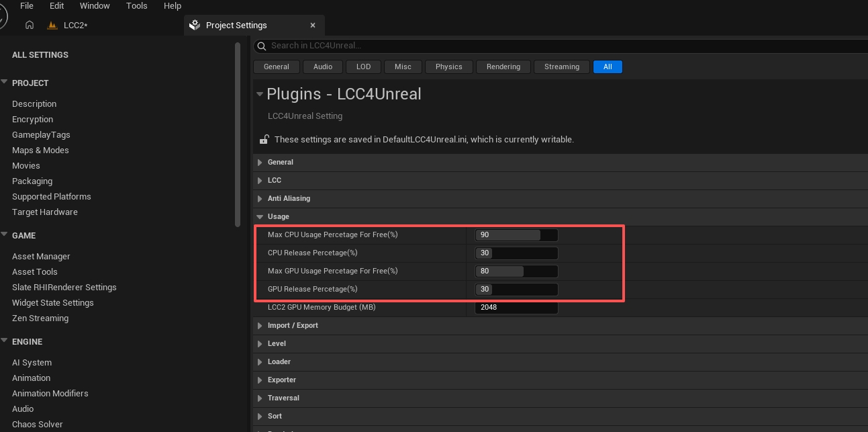The image size is (868, 432).
Task: Expand the LCC settings section
Action: click(x=260, y=180)
